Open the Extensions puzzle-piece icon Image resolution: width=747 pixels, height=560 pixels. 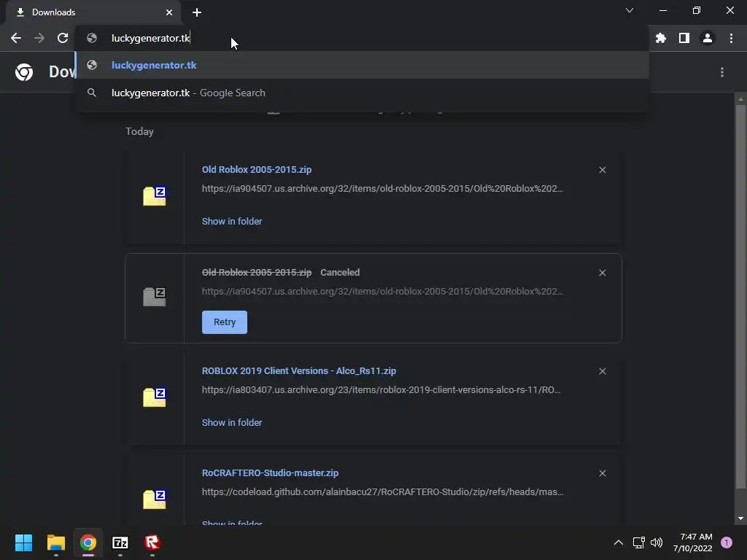[x=661, y=38]
